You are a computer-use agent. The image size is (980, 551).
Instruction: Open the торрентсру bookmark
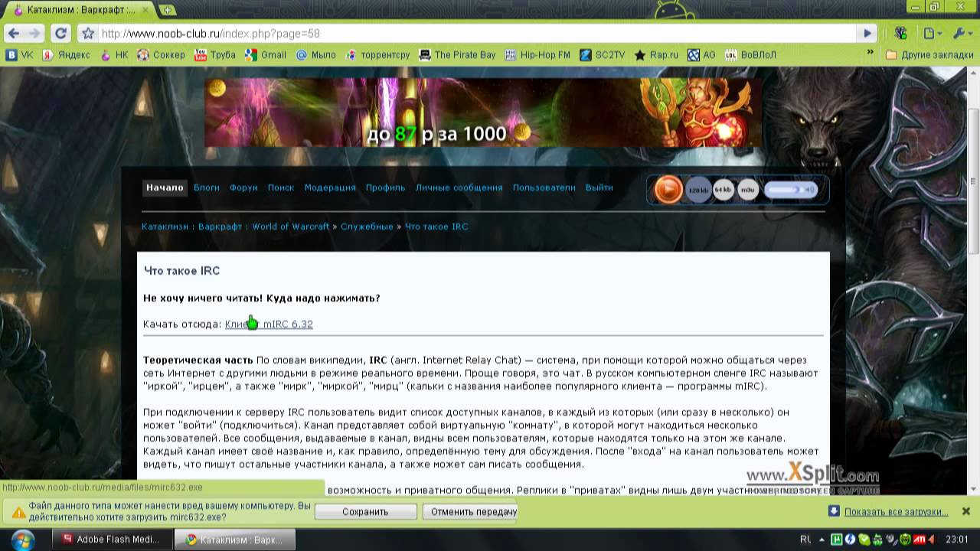(378, 55)
